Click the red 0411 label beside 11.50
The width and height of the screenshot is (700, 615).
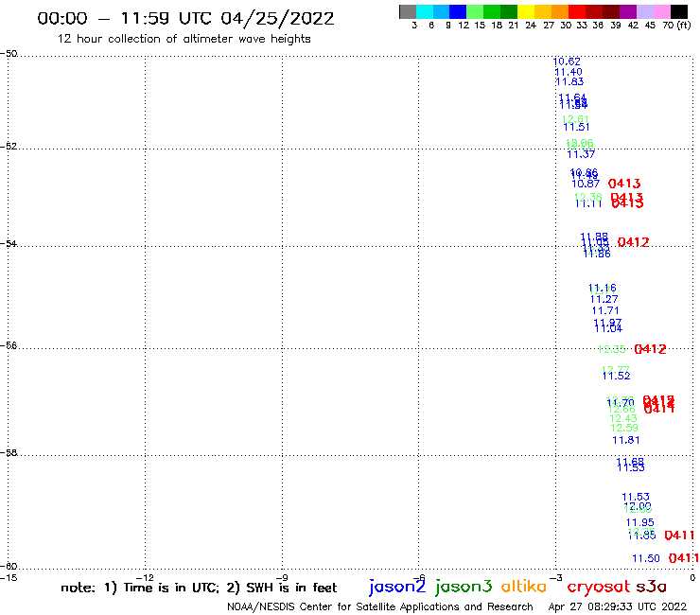[684, 558]
